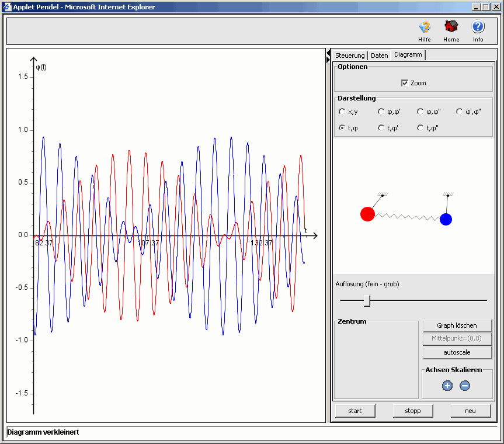The image size is (504, 444).
Task: Select the t,φ' display radio button
Action: point(381,128)
